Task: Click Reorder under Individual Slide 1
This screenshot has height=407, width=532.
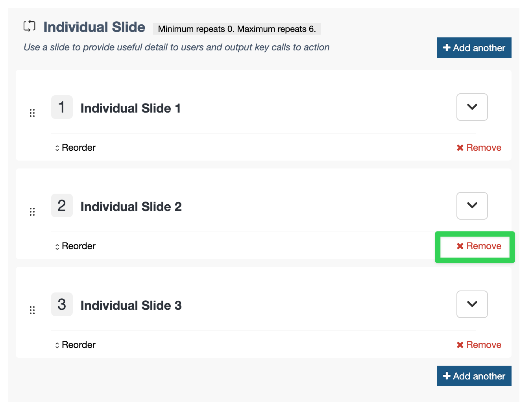Action: [75, 148]
